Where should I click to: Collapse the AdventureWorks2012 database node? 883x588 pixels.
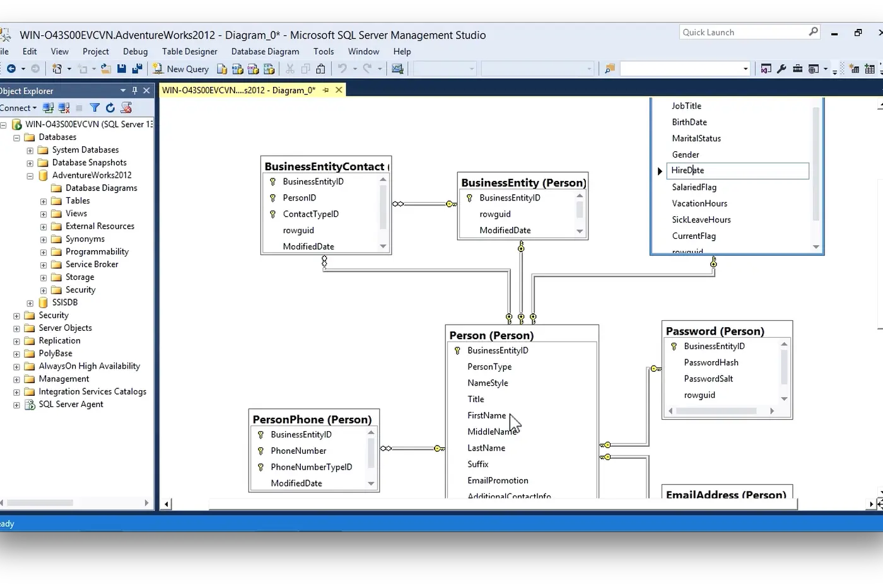[30, 176]
